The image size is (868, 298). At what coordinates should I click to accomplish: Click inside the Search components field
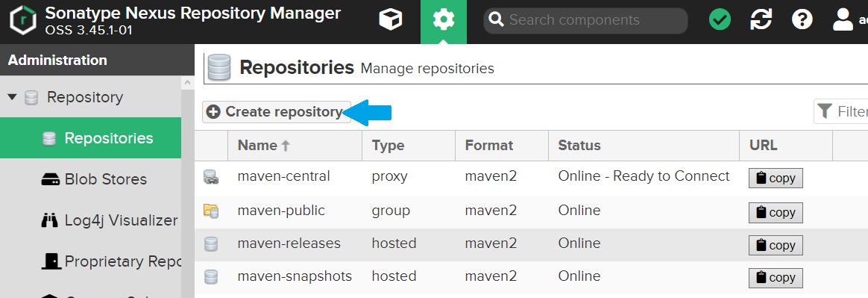[585, 20]
